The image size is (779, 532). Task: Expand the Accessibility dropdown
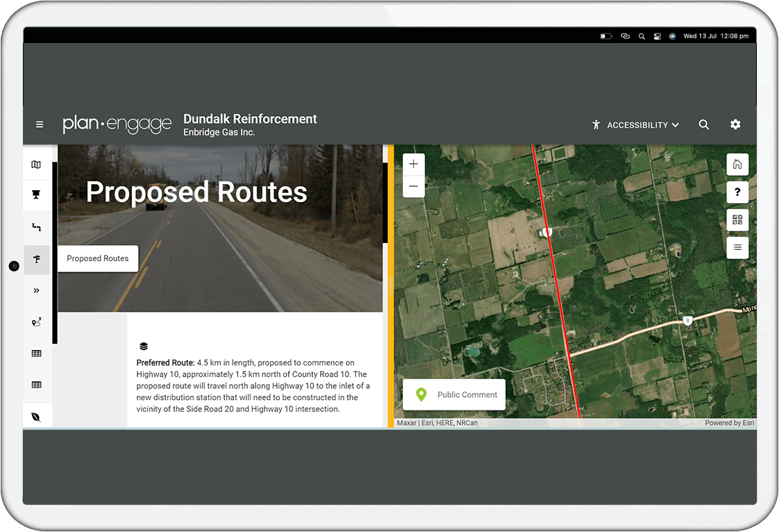[635, 125]
